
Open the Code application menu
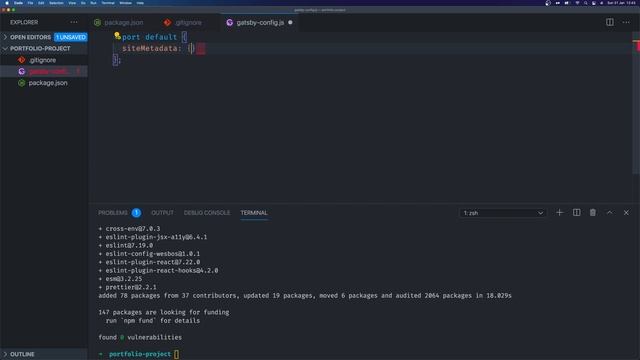18,3
